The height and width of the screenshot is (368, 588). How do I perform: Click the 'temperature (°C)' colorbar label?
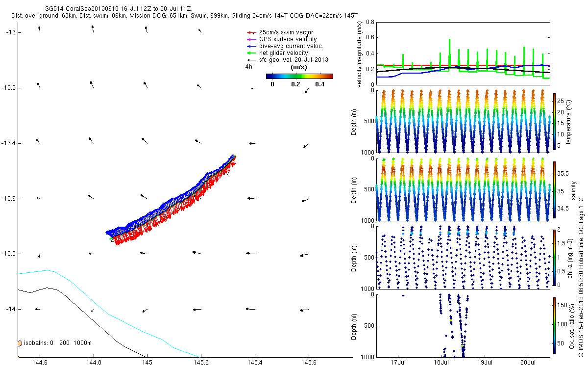[568, 122]
